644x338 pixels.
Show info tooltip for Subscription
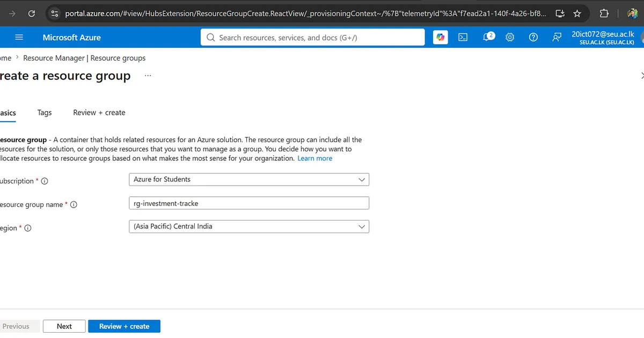pos(45,181)
